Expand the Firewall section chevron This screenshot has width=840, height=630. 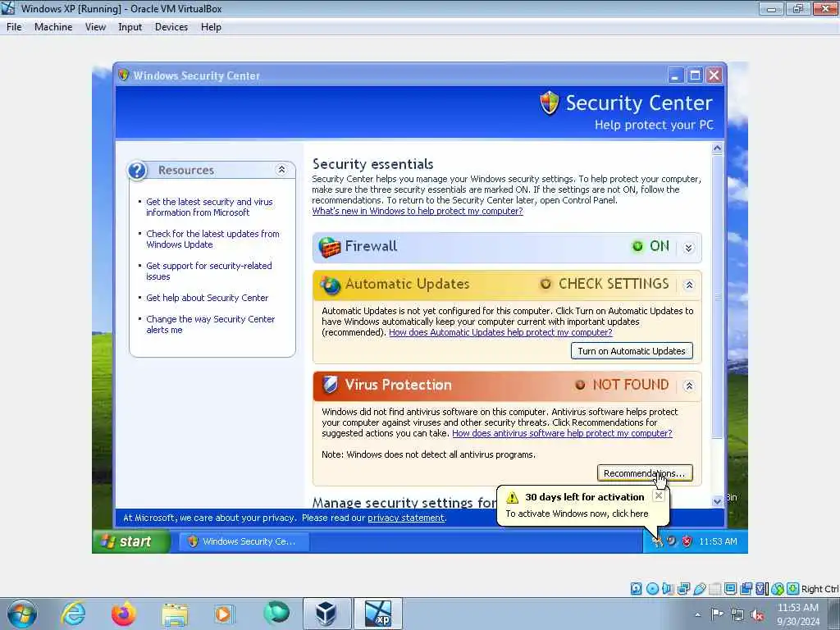point(689,248)
